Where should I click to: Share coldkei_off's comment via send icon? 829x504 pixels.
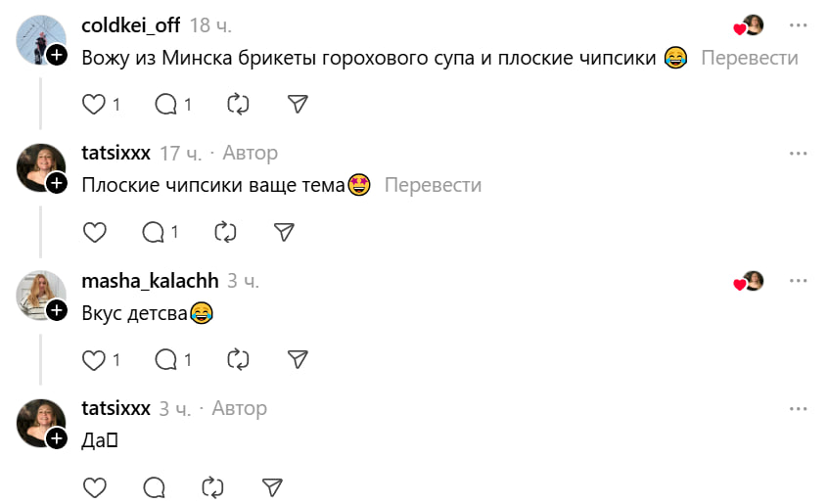[x=299, y=104]
